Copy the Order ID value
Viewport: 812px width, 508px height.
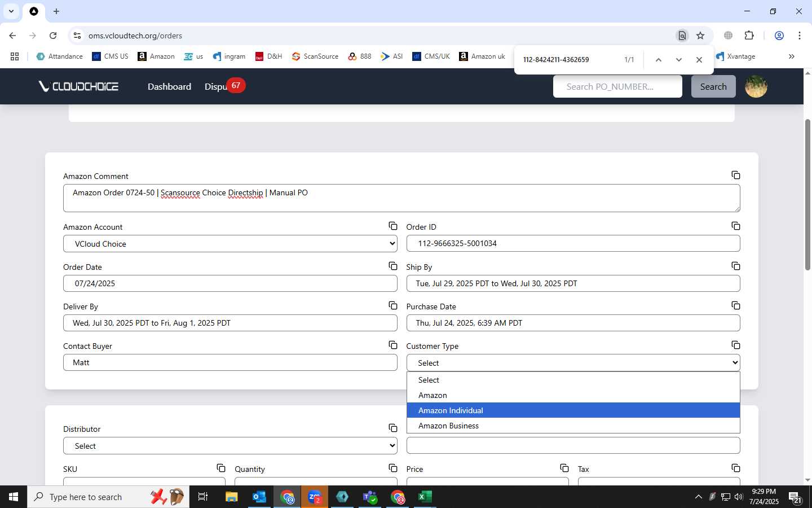(735, 226)
